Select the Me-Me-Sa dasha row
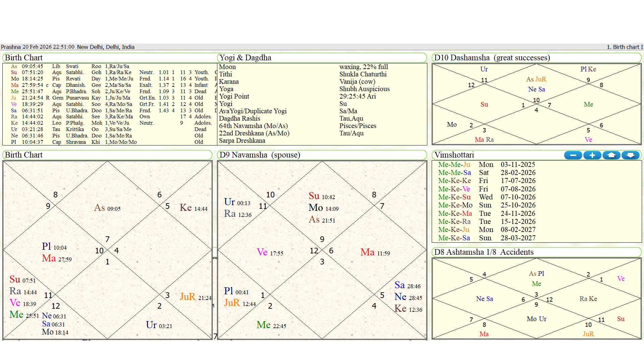 pyautogui.click(x=454, y=173)
